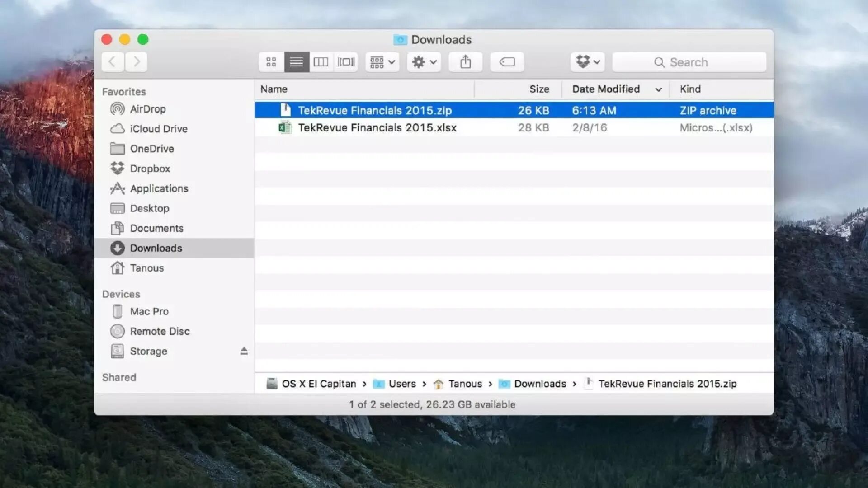The width and height of the screenshot is (868, 488).
Task: Select Applications in the sidebar
Action: tap(159, 188)
